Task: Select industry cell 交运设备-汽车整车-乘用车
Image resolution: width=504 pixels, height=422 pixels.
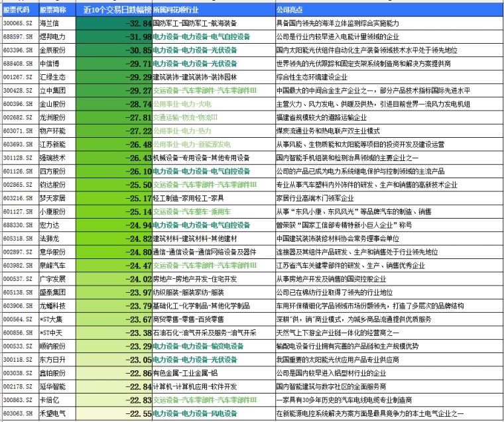Action: point(214,212)
